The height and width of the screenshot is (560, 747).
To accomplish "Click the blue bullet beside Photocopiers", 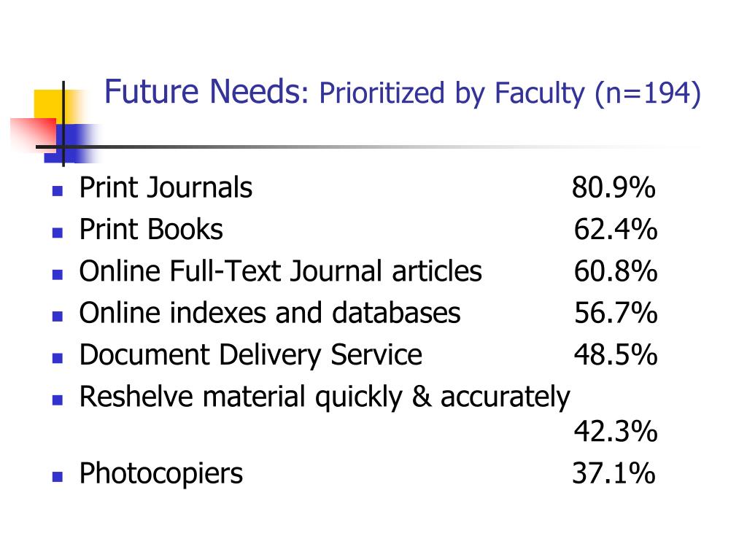I will pyautogui.click(x=58, y=477).
